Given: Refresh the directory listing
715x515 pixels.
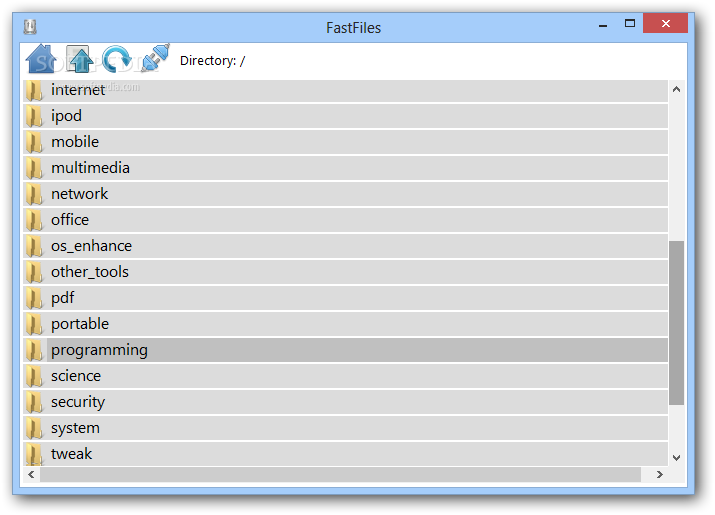Looking at the screenshot, I should 117,59.
